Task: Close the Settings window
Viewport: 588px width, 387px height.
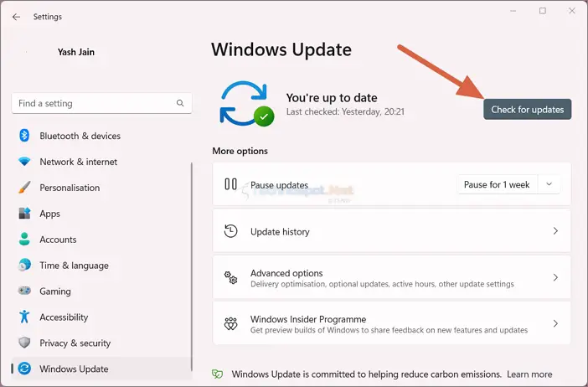Action: pos(572,11)
